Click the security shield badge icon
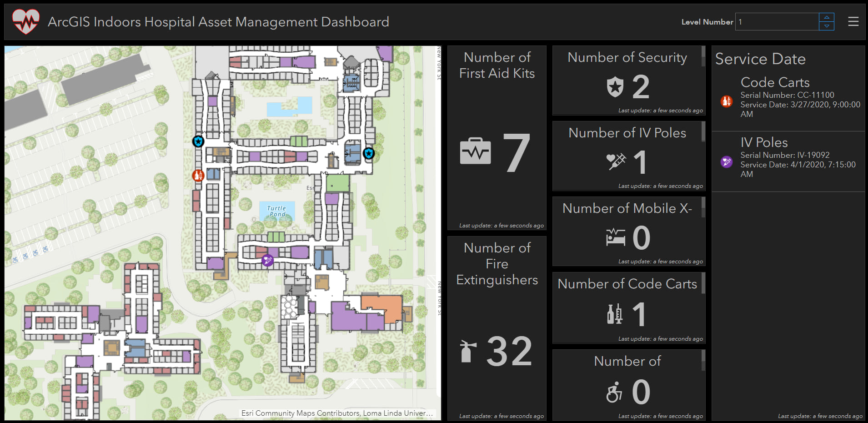 pyautogui.click(x=615, y=86)
